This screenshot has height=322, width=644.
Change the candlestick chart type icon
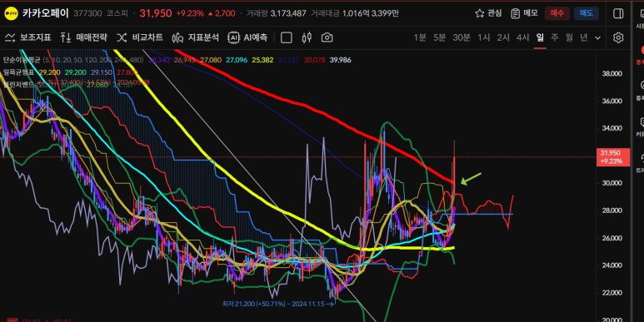[x=307, y=37]
